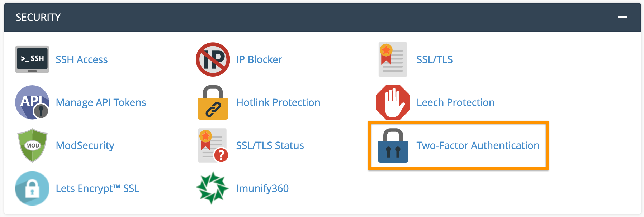Click the Leech Protection stop-hand icon
Viewport: 644px width, 217px height.
point(393,102)
